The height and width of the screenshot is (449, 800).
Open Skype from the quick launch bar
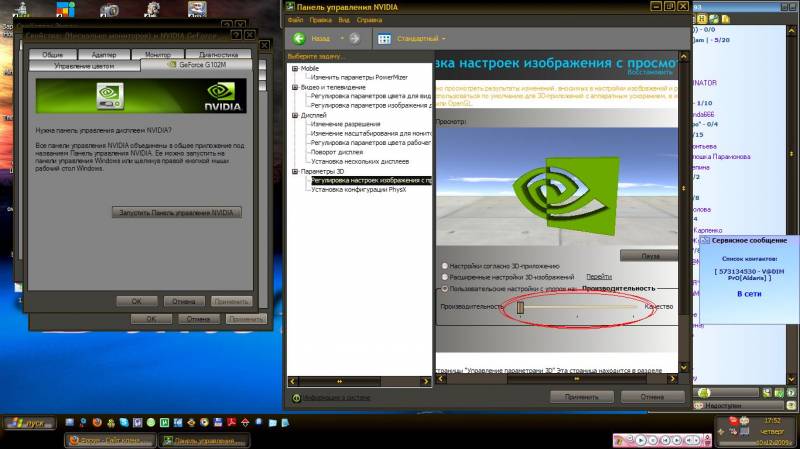click(x=124, y=422)
